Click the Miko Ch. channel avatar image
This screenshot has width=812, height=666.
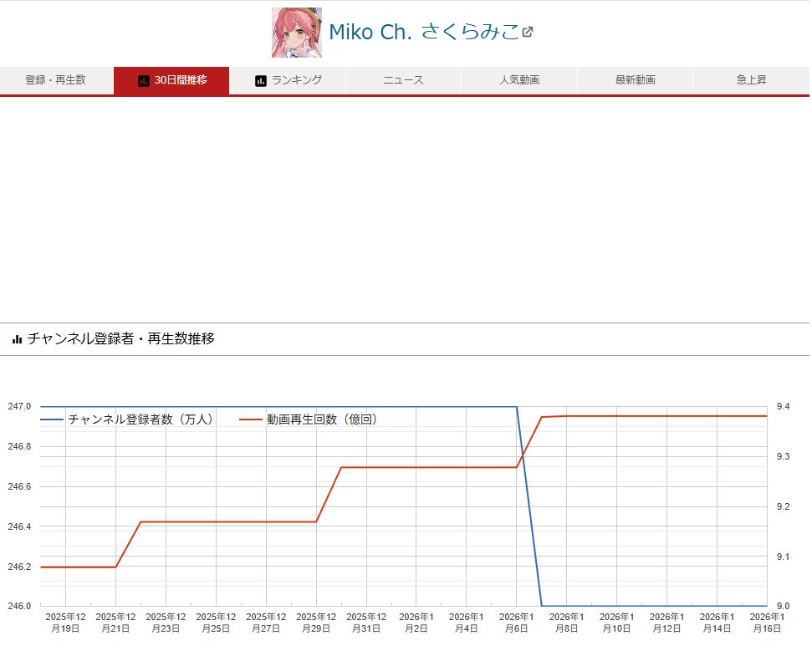pos(296,33)
